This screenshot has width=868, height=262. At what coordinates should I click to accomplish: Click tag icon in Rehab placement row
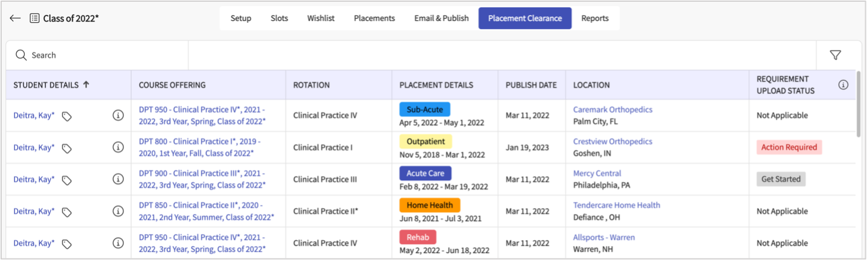[x=66, y=244]
